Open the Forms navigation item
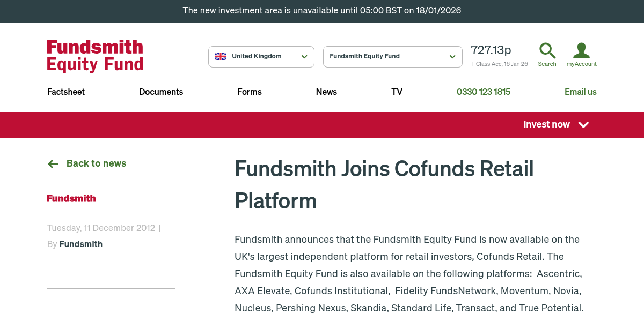 (x=250, y=92)
